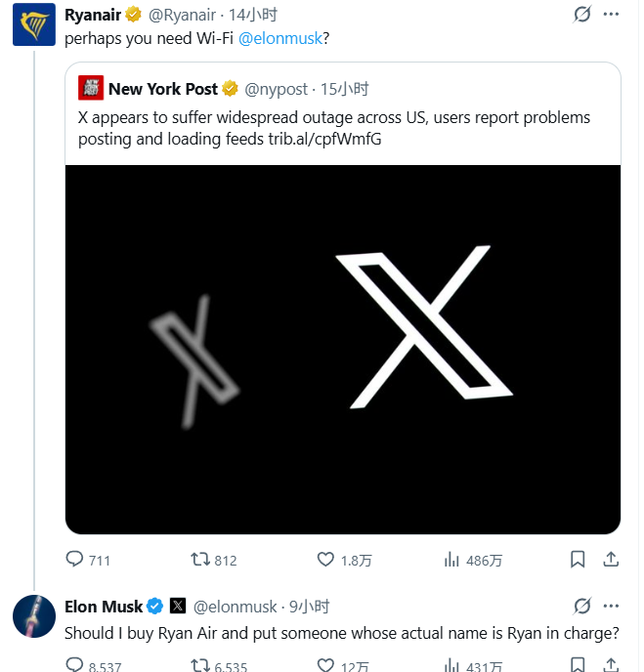Image resolution: width=644 pixels, height=672 pixels.
Task: Open more options on Elon Musk's reply
Action: click(x=611, y=607)
